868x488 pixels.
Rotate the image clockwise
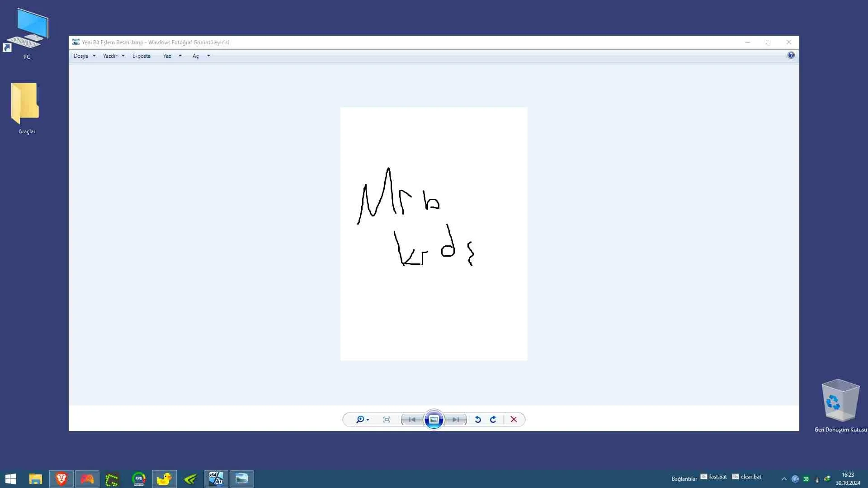click(493, 420)
